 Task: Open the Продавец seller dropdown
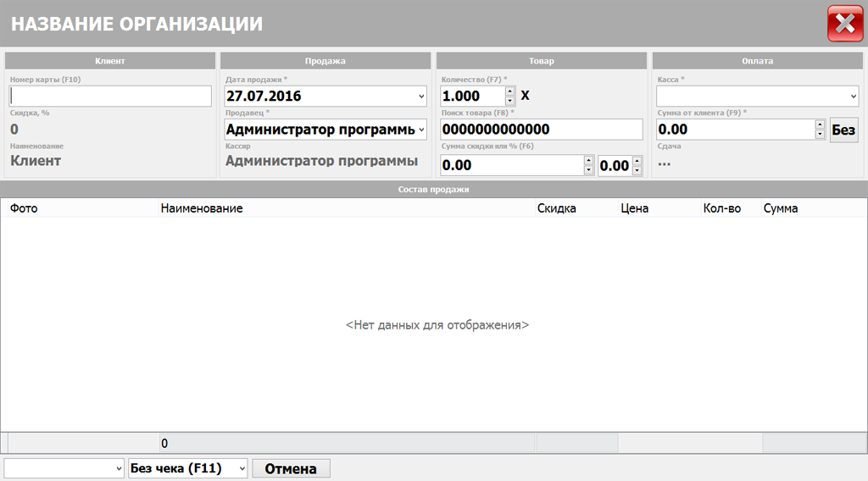click(x=421, y=130)
